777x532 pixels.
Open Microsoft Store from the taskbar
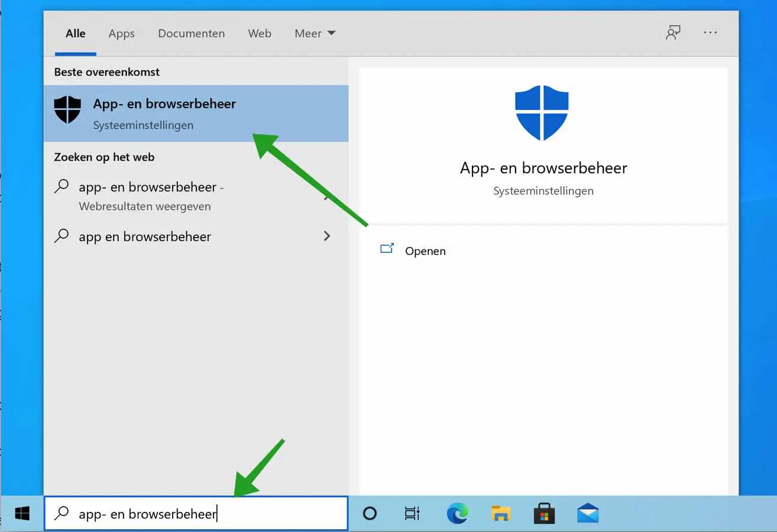point(544,514)
